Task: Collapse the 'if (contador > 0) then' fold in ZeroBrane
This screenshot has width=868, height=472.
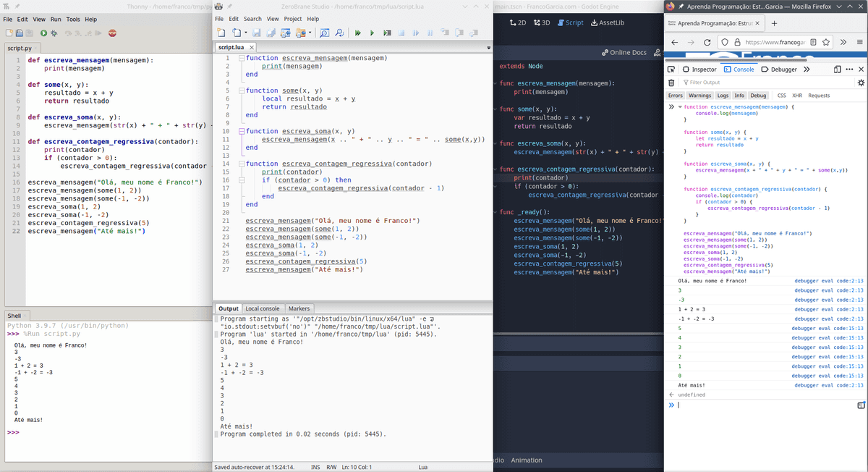Action: [242, 180]
